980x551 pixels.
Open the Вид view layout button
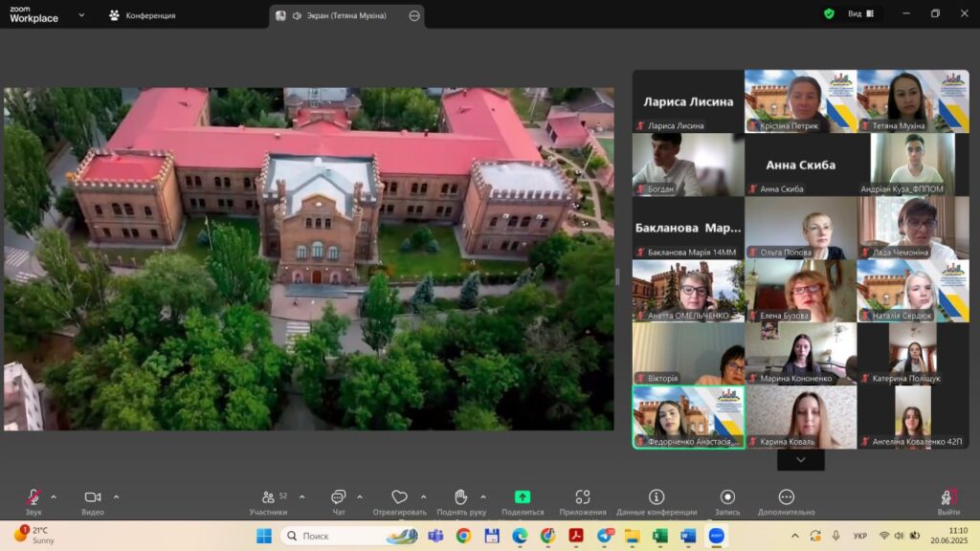[x=859, y=14]
